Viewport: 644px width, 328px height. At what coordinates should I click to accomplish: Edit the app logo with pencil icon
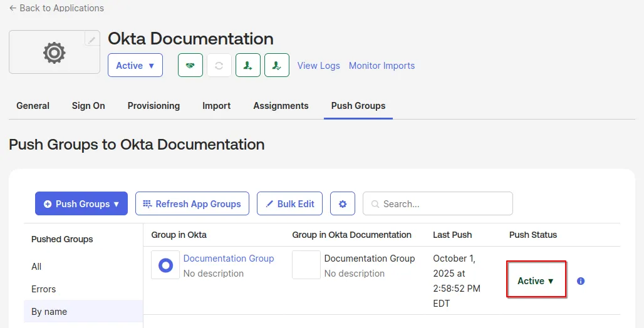coord(92,39)
